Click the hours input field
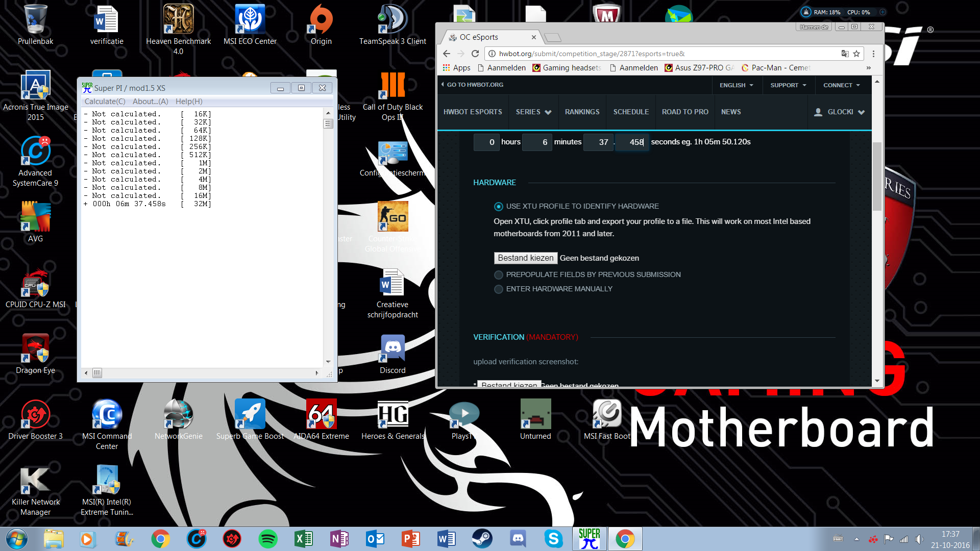Screen dimensions: 980x551 tap(486, 142)
